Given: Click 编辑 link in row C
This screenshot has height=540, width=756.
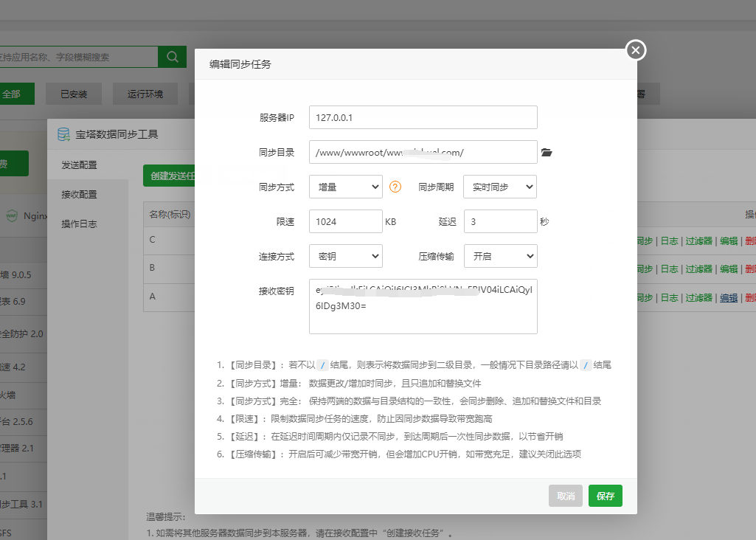Looking at the screenshot, I should pyautogui.click(x=729, y=240).
